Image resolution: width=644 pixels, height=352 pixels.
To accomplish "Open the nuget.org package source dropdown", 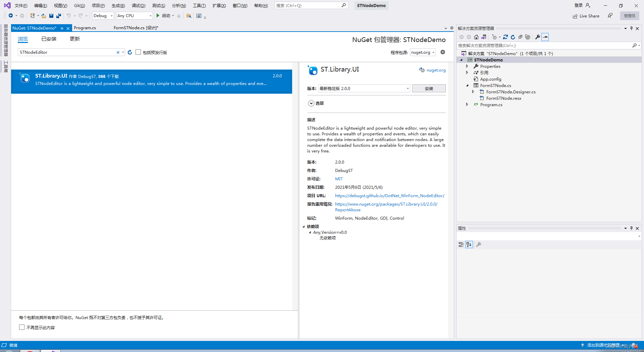I will click(x=423, y=52).
